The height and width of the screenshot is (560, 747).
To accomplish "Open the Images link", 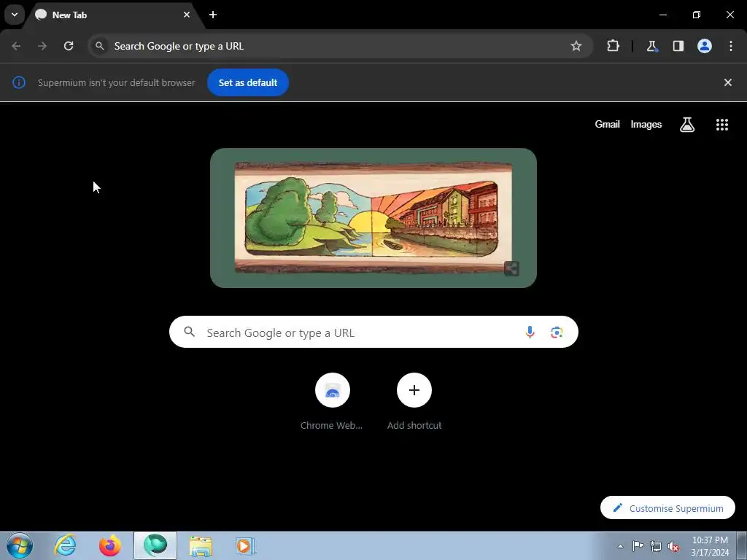I will pos(646,124).
